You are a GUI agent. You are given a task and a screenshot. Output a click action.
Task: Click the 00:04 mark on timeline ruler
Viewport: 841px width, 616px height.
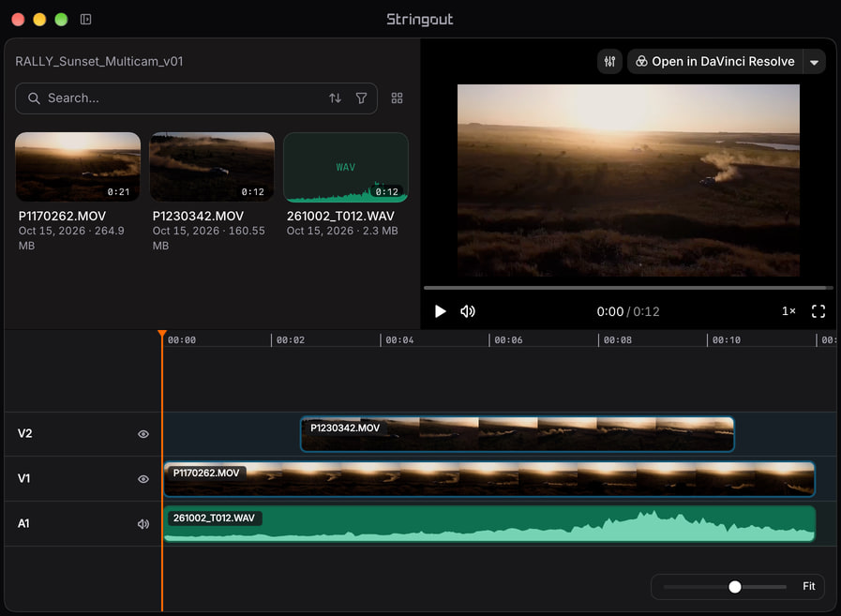(399, 340)
